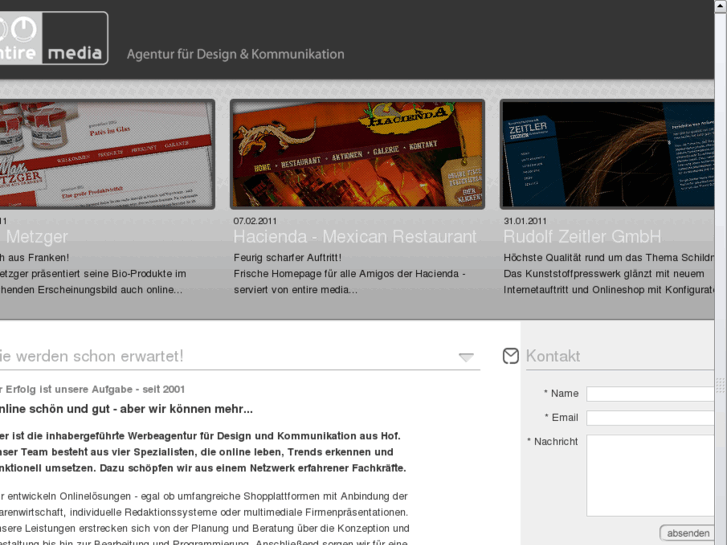The height and width of the screenshot is (545, 727).
Task: Focus the Name input field
Action: point(650,394)
